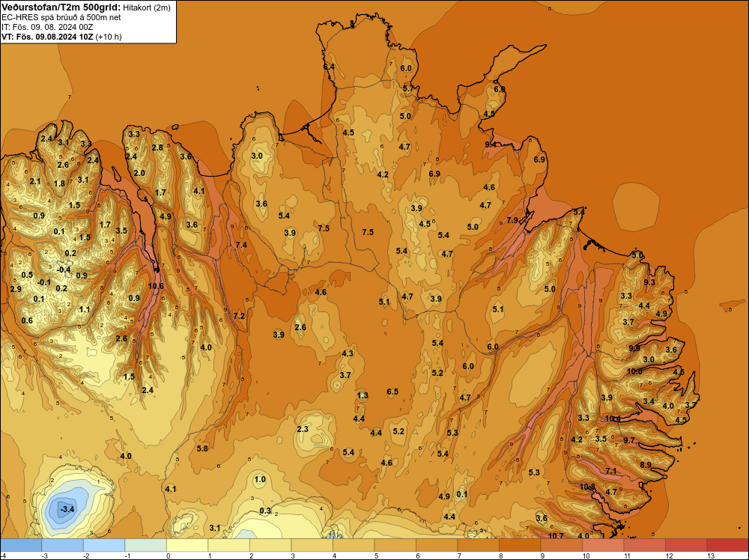Screen dimensions: 749x560
Task: Click the '7.1' temperature value
Action: coord(611,471)
